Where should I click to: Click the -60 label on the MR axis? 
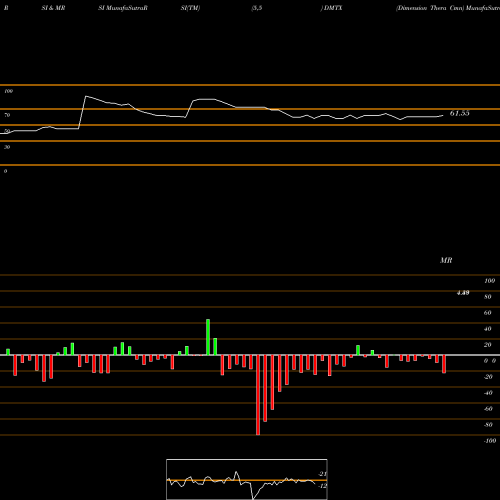488,409
